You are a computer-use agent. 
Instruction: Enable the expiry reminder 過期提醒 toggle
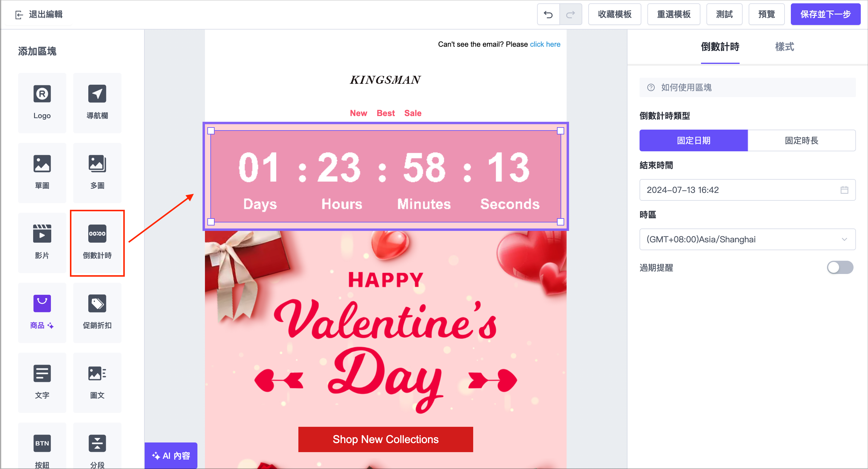[840, 268]
